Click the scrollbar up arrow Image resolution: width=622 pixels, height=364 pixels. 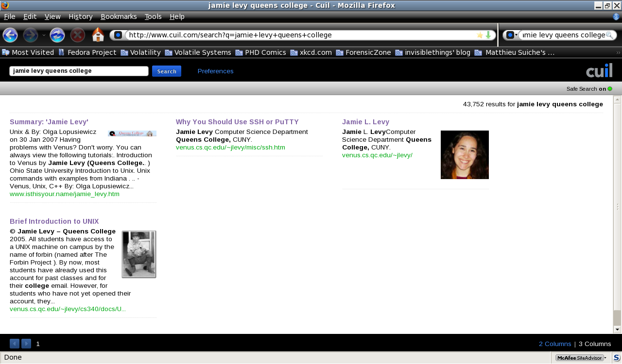(x=617, y=100)
